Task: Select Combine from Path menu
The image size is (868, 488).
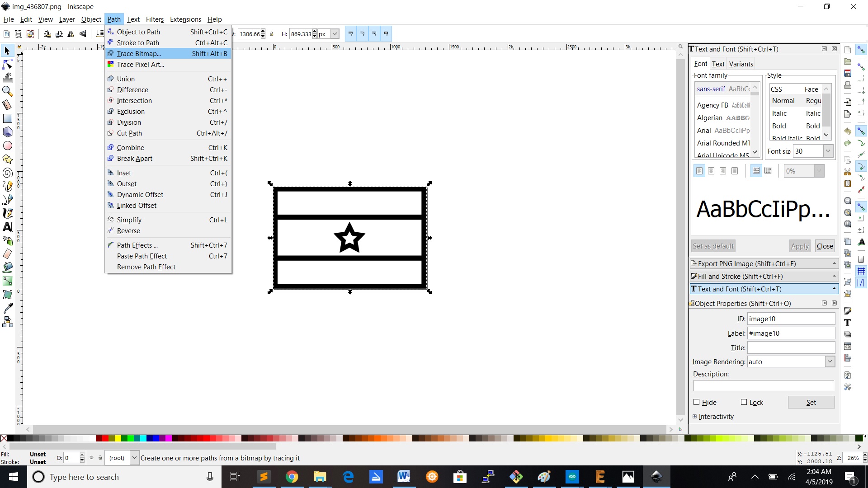Action: (x=130, y=147)
